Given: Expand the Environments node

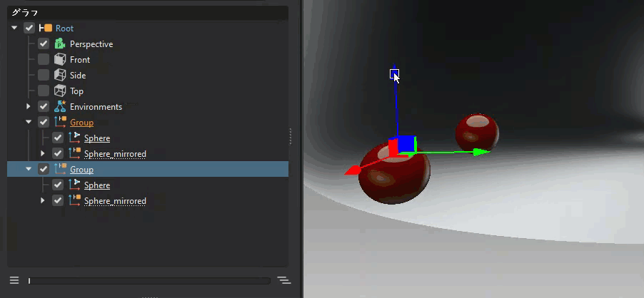Looking at the screenshot, I should [x=29, y=106].
